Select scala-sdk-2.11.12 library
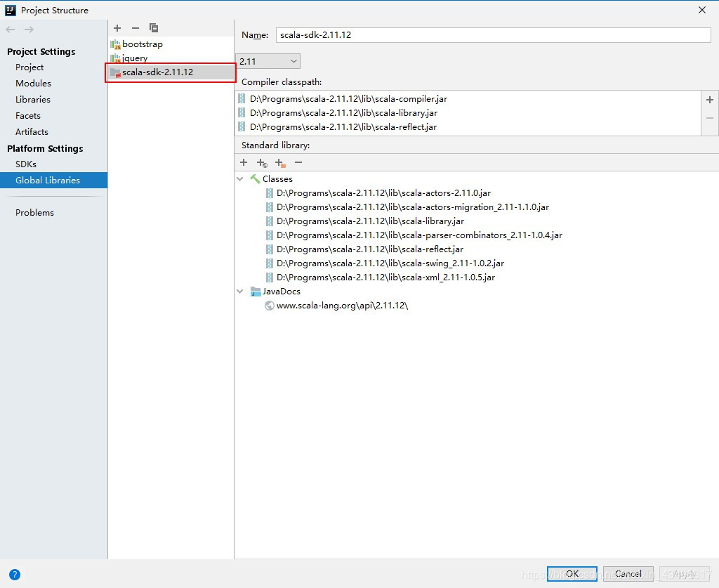 171,72
